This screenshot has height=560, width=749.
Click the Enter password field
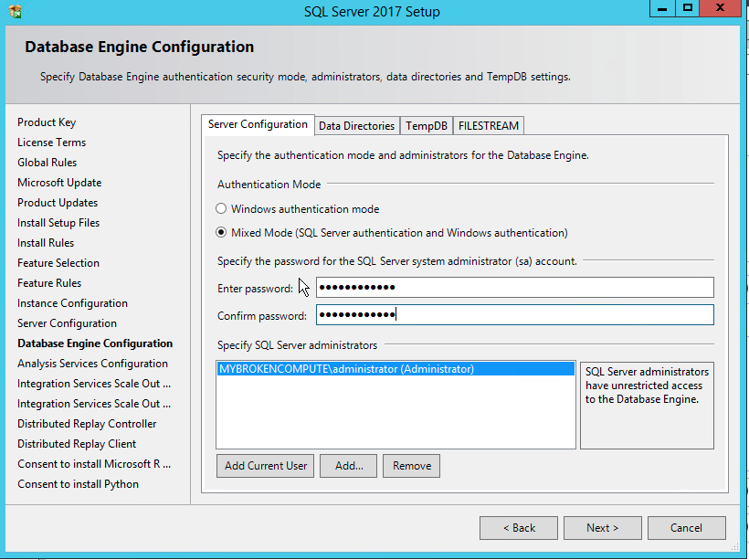point(514,289)
